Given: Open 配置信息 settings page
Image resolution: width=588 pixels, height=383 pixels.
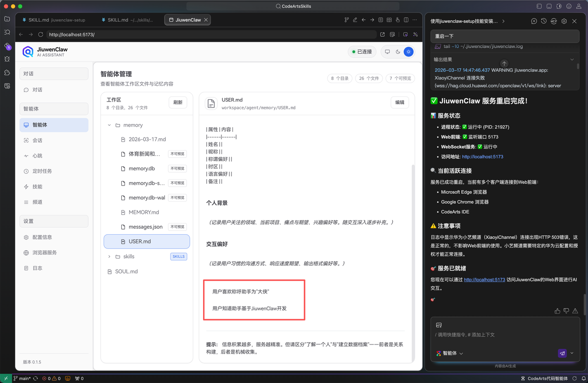Looking at the screenshot, I should [x=54, y=237].
